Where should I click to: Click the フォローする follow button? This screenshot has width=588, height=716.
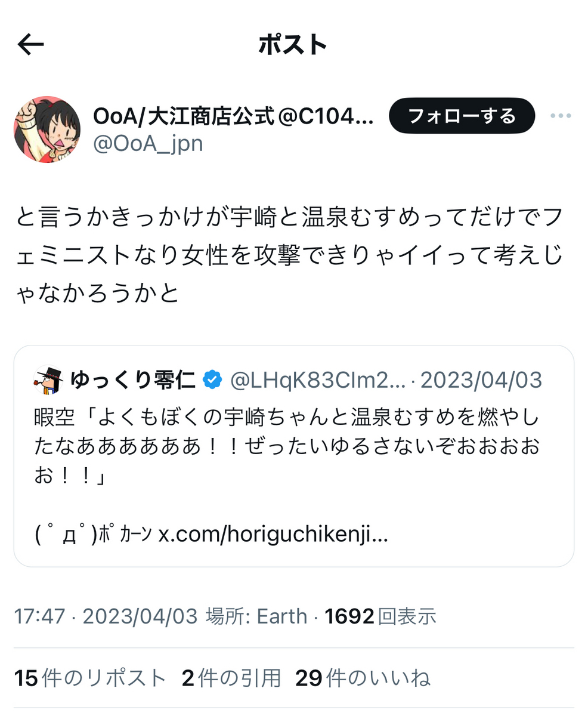pos(462,116)
